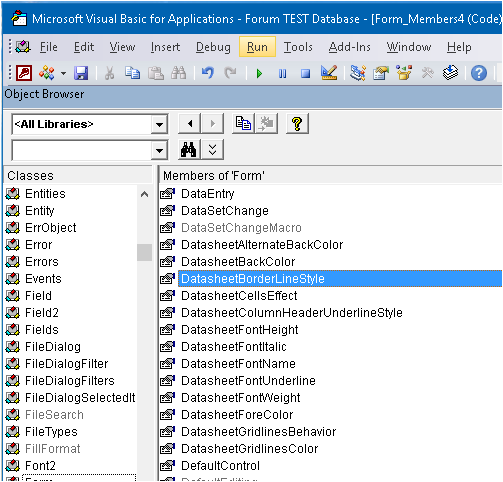
Task: Click the Search binoculars button
Action: (189, 150)
